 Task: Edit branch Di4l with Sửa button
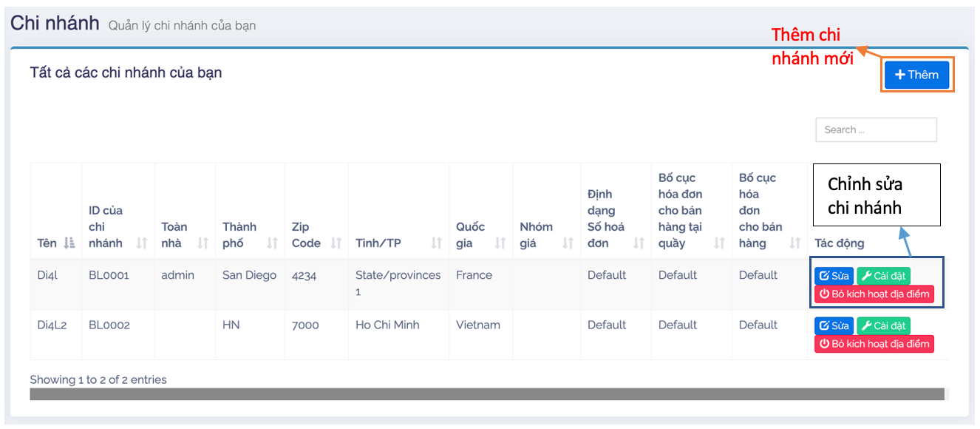(834, 276)
